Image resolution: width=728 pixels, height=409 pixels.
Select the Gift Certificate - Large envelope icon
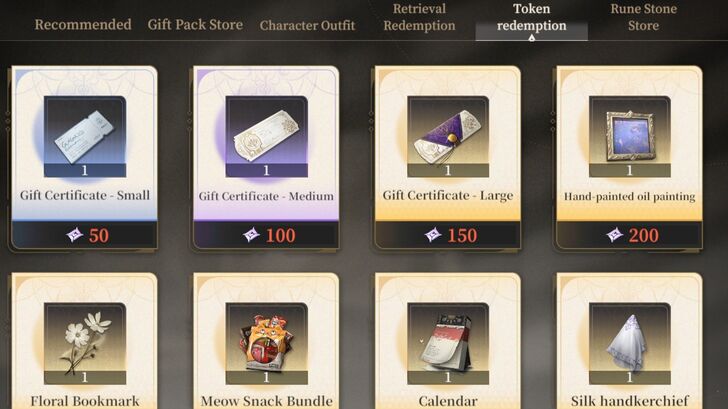click(448, 136)
